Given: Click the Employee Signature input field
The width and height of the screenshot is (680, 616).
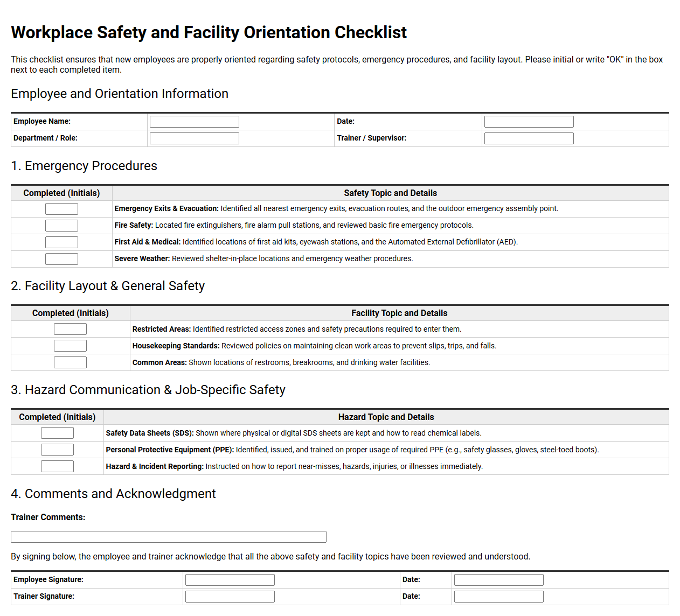Looking at the screenshot, I should click(230, 580).
